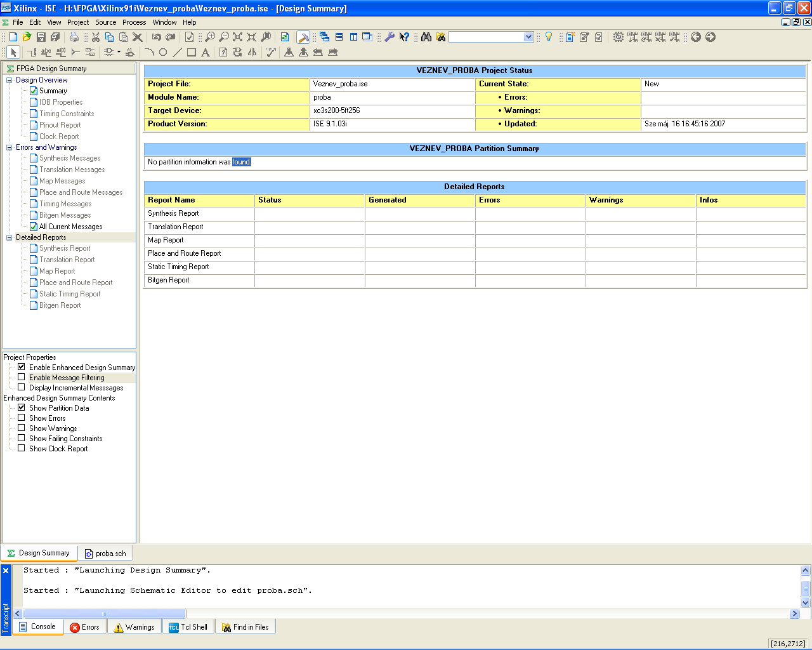Check the Show Warnings option
Viewport: 812px width, 650px height.
pyautogui.click(x=22, y=428)
